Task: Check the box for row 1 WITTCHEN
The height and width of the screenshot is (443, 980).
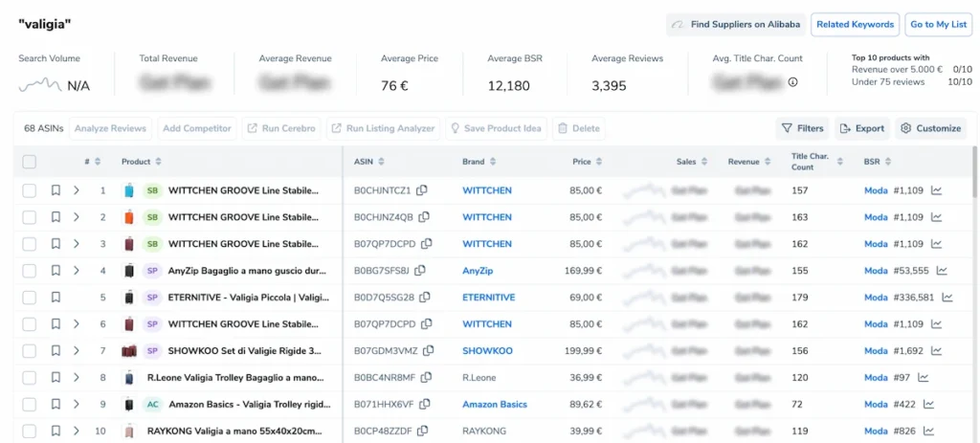Action: click(x=30, y=190)
